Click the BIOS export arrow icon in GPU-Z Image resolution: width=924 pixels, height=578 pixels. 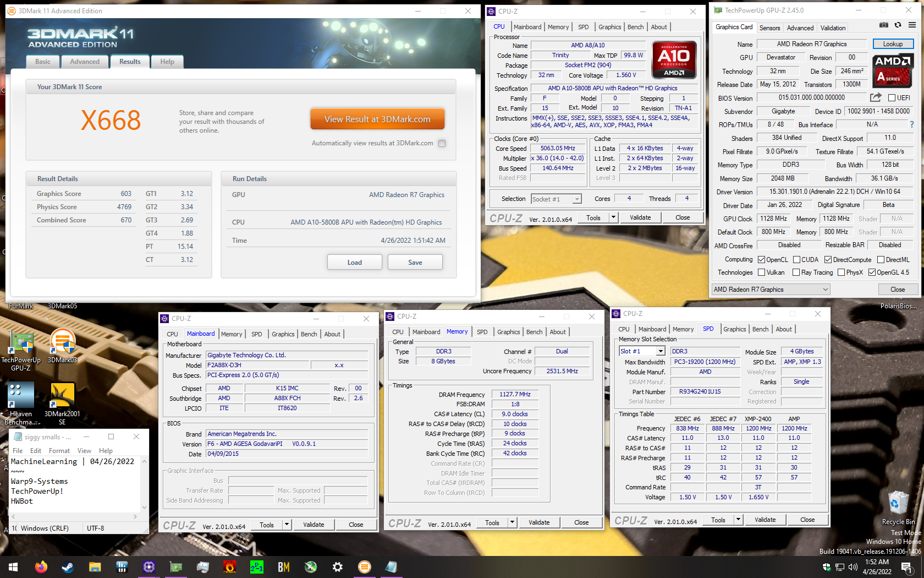[x=876, y=97]
